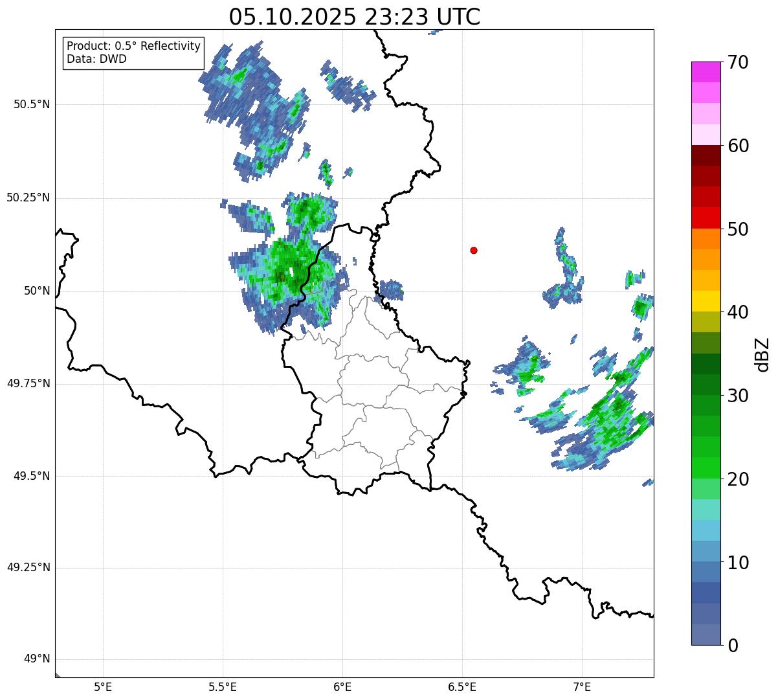
Task: Click the turquoise swatch just below 20
Action: click(706, 510)
